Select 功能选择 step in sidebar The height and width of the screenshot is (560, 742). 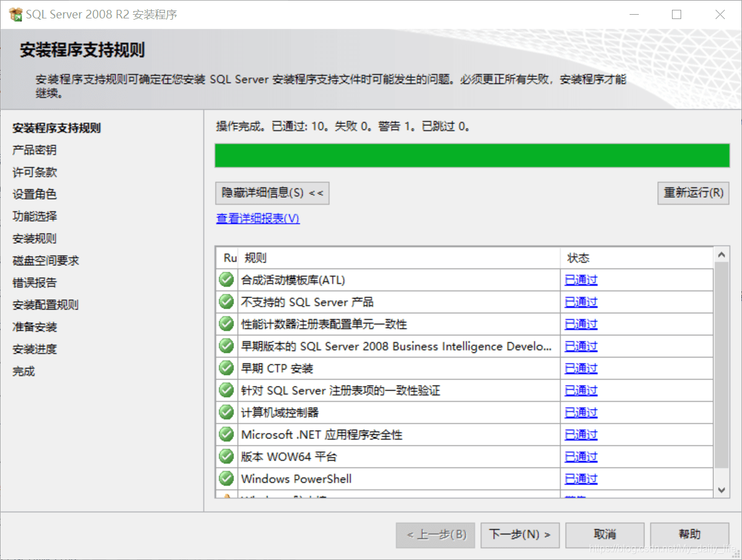[34, 217]
